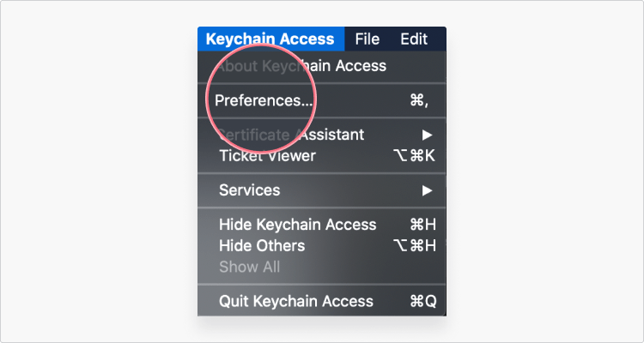Open the Edit menu

click(414, 39)
